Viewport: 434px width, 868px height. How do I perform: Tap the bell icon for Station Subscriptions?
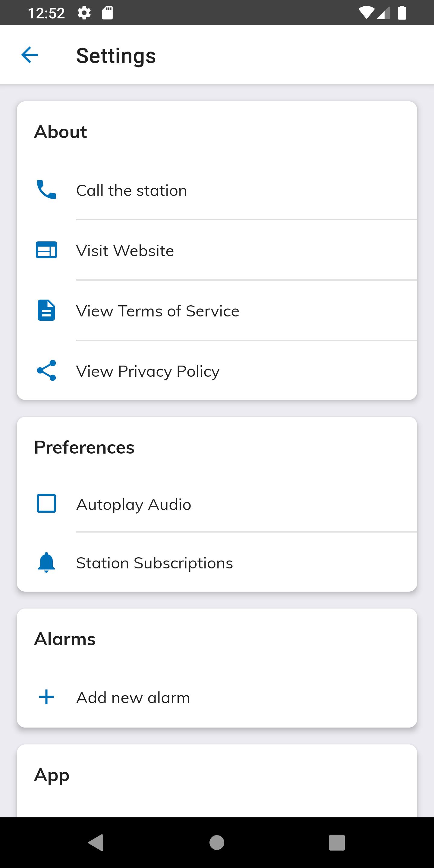tap(46, 562)
